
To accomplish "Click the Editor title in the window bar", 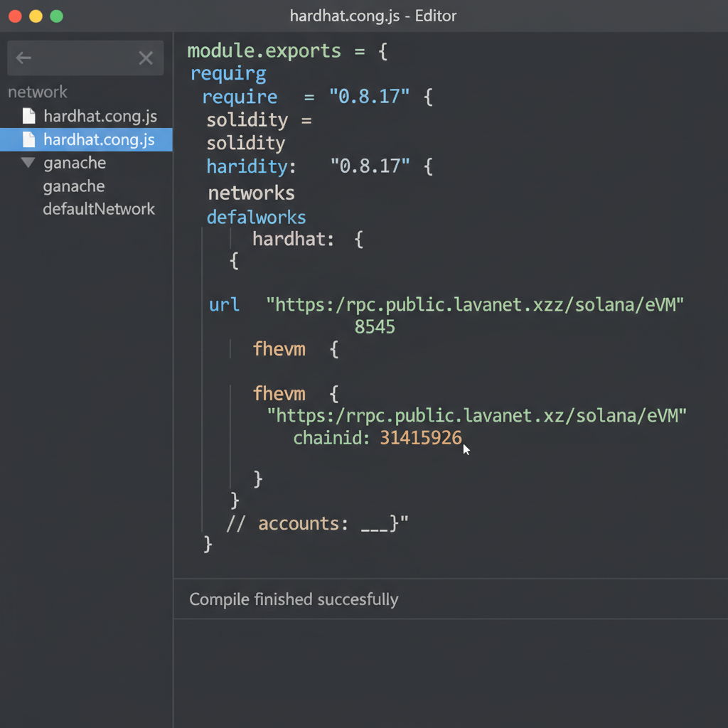I will point(435,16).
